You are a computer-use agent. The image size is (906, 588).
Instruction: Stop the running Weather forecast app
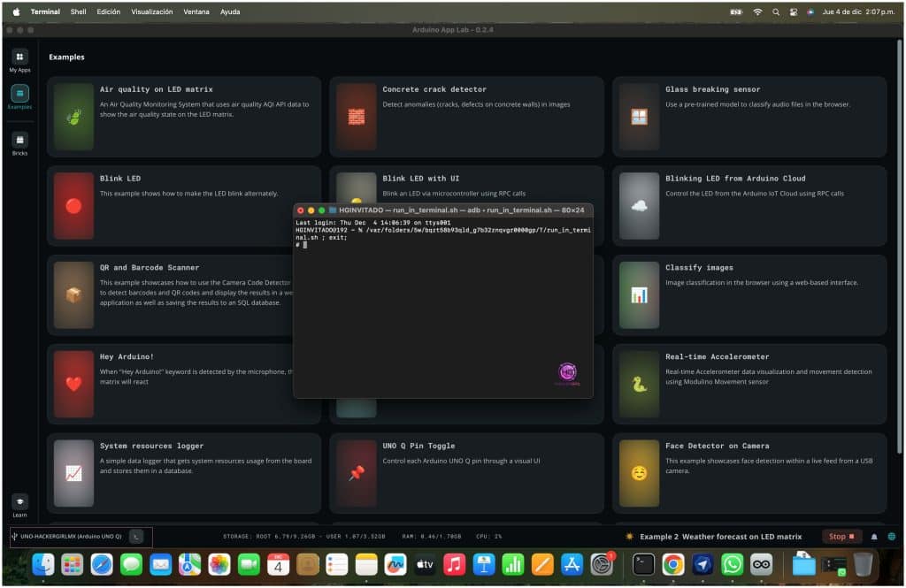point(841,537)
